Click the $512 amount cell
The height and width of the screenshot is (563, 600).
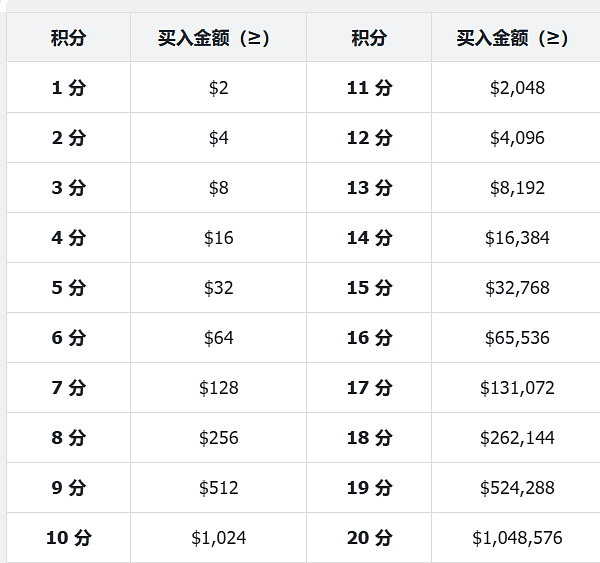[218, 488]
